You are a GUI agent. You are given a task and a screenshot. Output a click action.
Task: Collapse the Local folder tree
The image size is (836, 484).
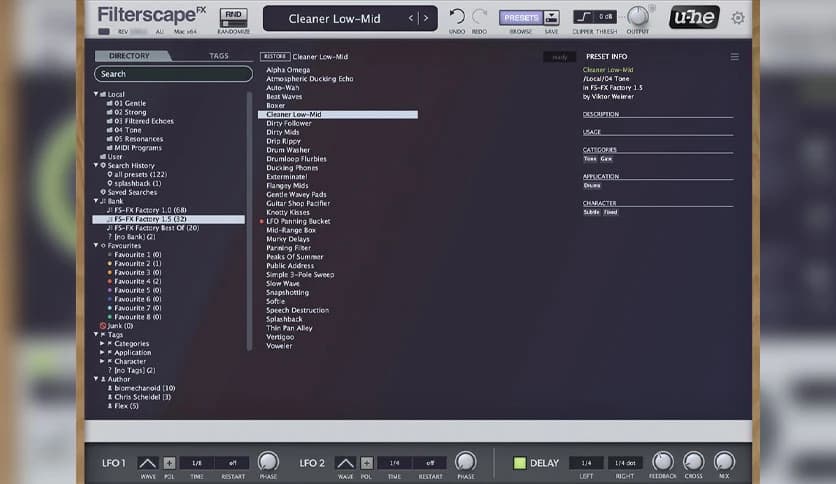[96, 94]
